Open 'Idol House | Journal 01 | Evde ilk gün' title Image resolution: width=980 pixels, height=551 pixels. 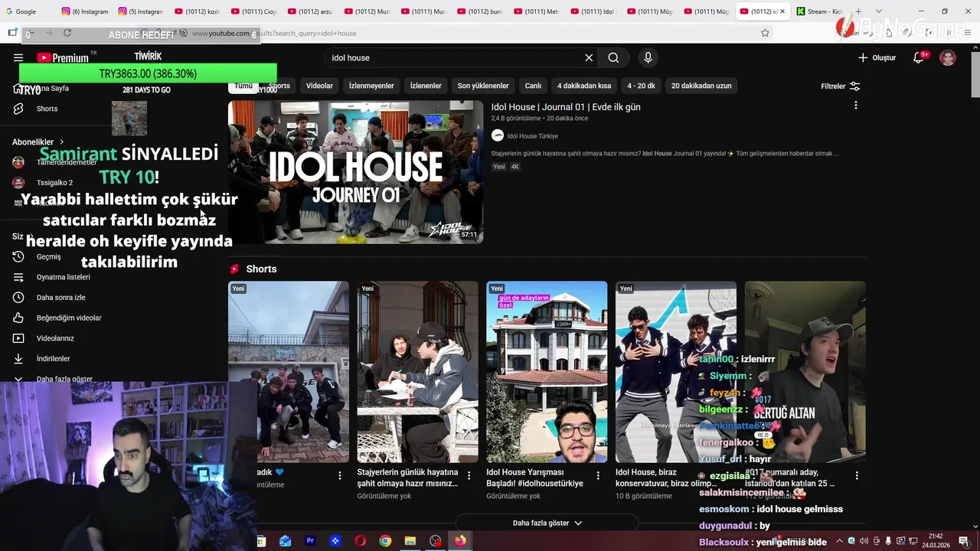point(566,107)
